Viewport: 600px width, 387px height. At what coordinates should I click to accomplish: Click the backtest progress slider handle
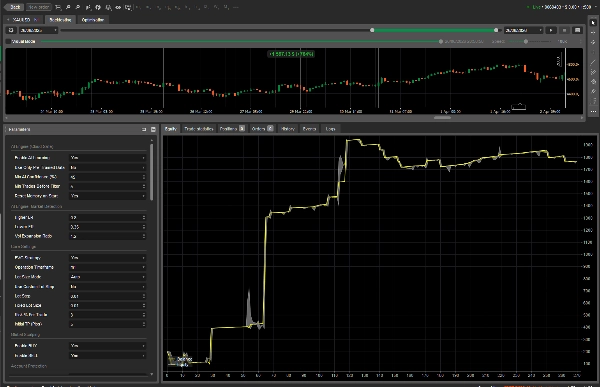click(441, 41)
